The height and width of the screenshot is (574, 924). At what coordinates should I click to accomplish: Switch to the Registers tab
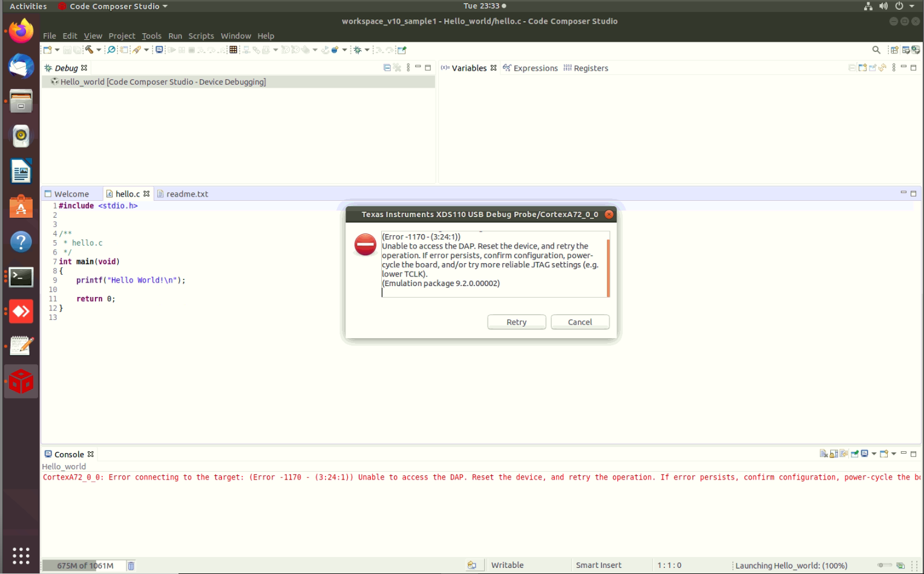[586, 68]
